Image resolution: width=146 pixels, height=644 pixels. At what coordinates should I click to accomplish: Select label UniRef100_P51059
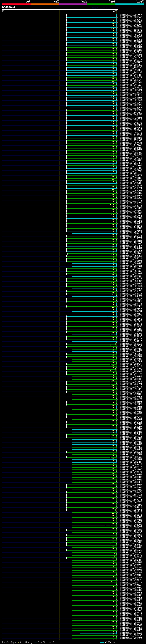[x=131, y=354]
